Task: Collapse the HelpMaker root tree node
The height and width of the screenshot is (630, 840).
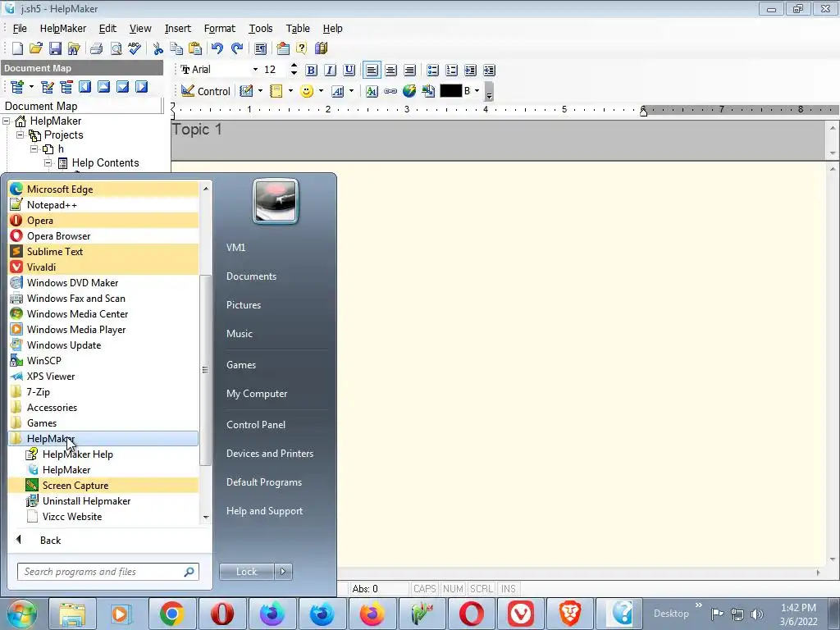Action: tap(7, 121)
